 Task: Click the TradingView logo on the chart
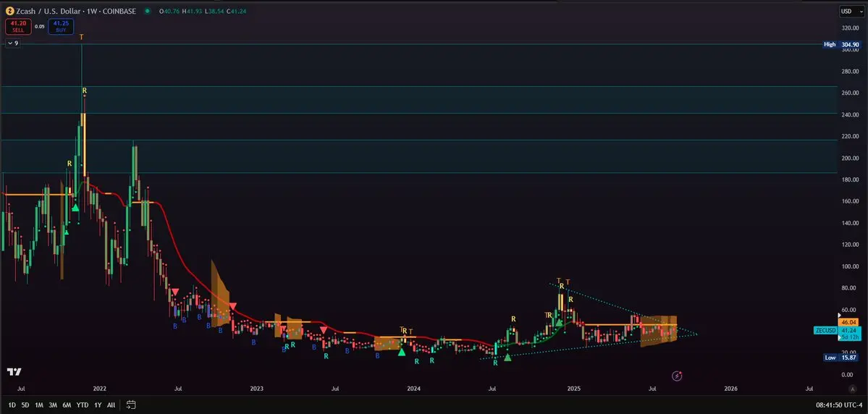[x=14, y=372]
